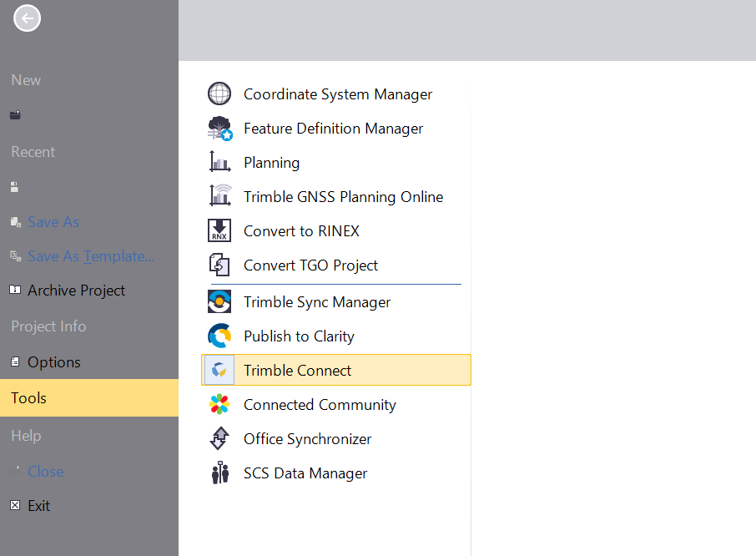756x556 pixels.
Task: Click the Office Synchronizer arrows icon
Action: (x=219, y=439)
